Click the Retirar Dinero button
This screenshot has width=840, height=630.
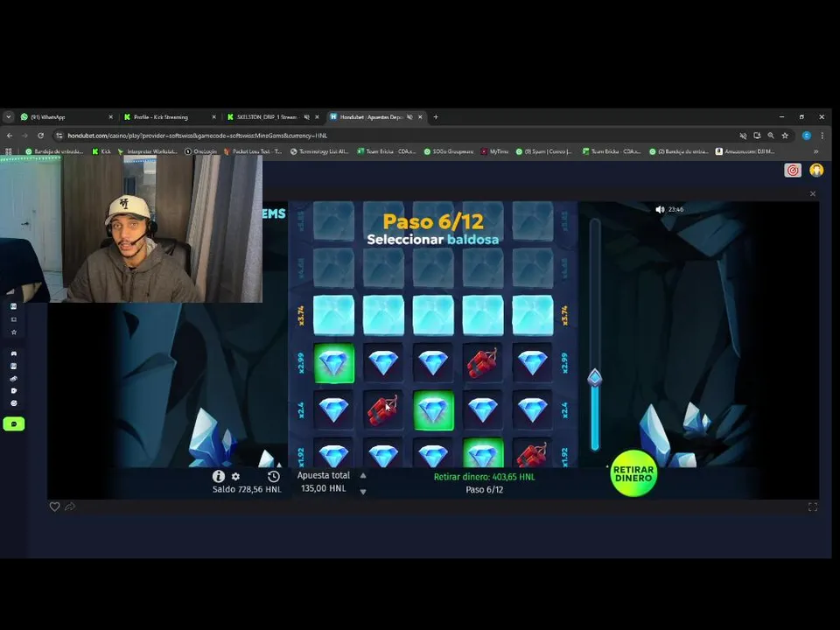click(633, 473)
